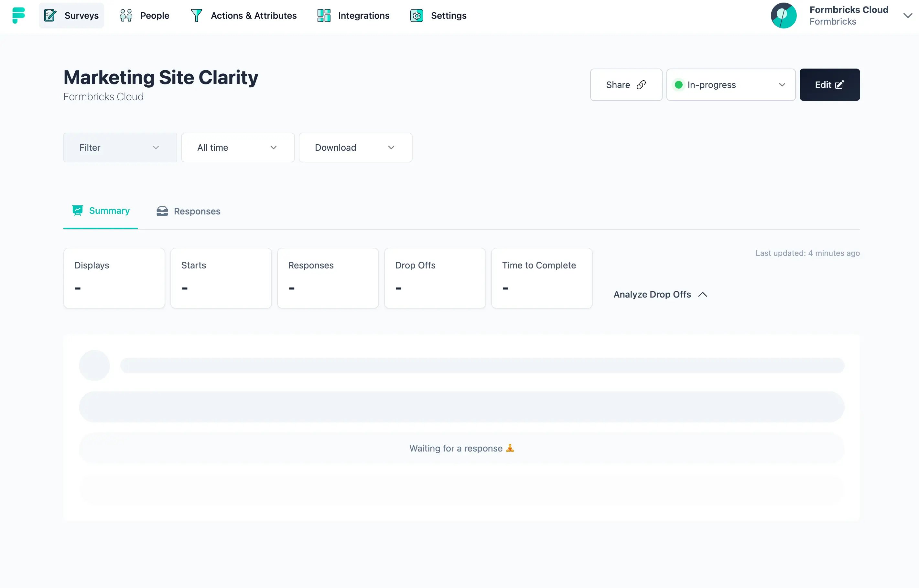
Task: Click the Formbricks Cloud account name
Action: [x=849, y=10]
